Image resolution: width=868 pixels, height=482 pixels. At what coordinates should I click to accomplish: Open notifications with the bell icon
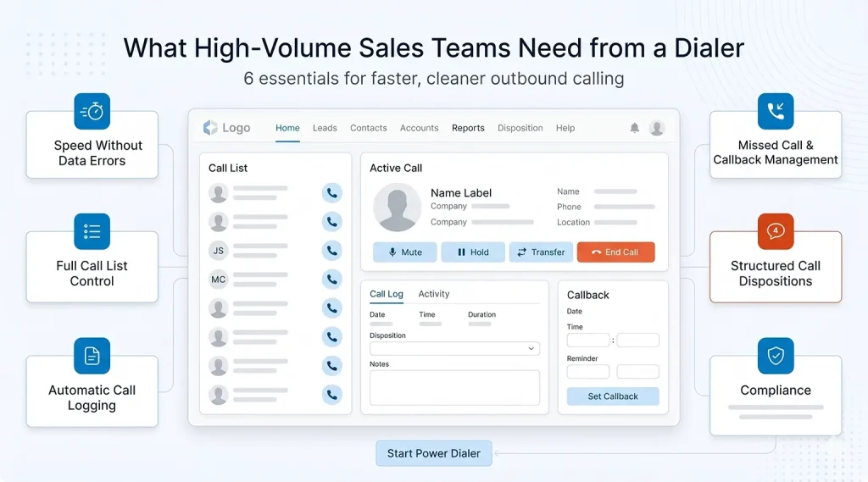click(x=634, y=128)
